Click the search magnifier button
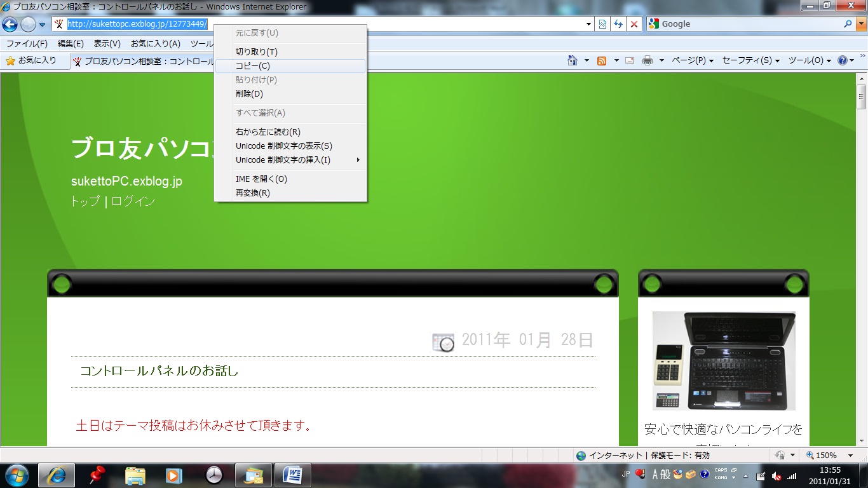 click(848, 24)
